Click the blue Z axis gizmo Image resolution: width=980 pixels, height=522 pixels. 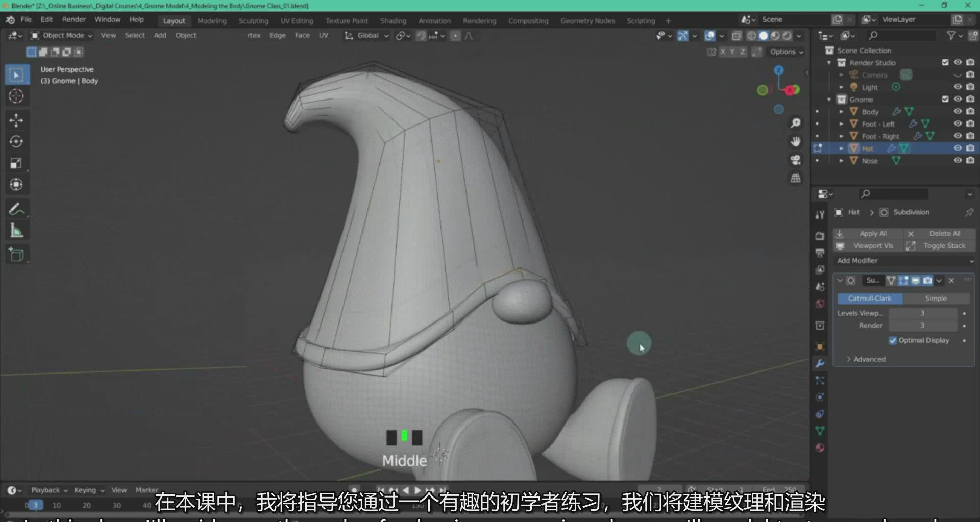tap(779, 70)
